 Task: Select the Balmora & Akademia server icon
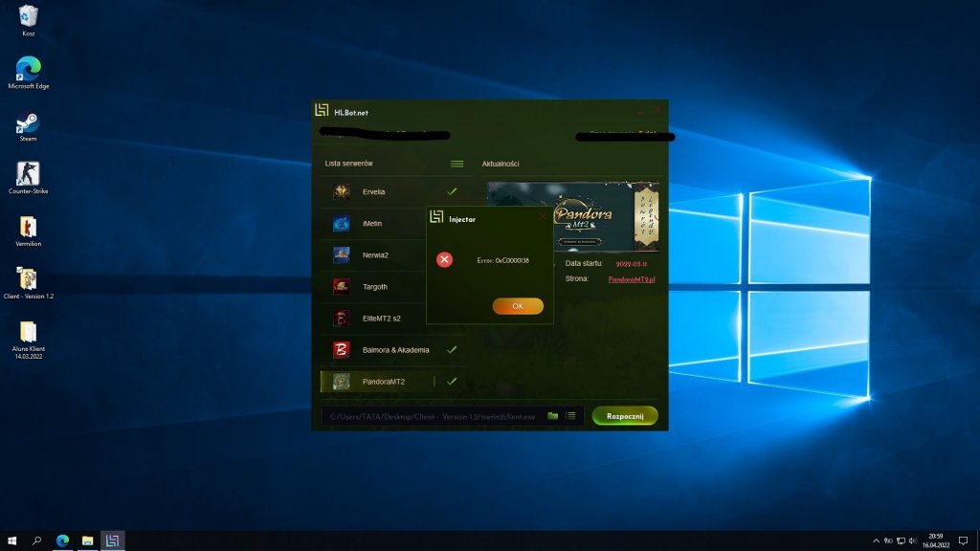[x=342, y=350]
